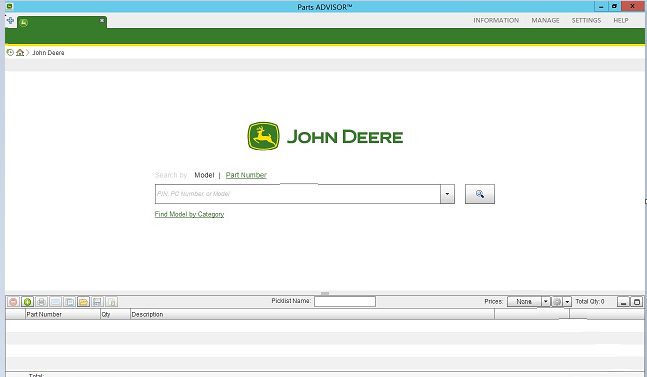Viewport: 647px width, 377px height.
Task: Click the magnifier search button
Action: point(479,194)
